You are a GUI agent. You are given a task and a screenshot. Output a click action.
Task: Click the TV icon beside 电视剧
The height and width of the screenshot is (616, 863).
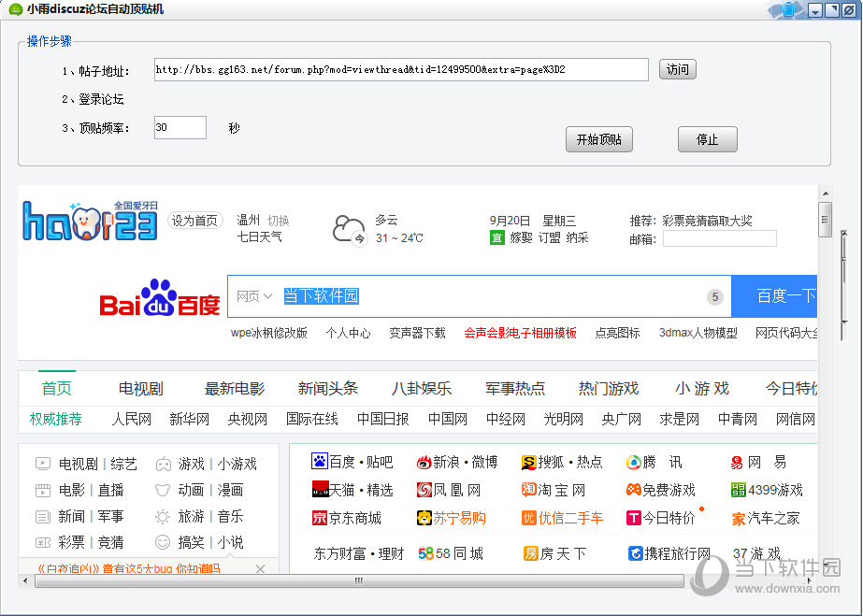[43, 464]
